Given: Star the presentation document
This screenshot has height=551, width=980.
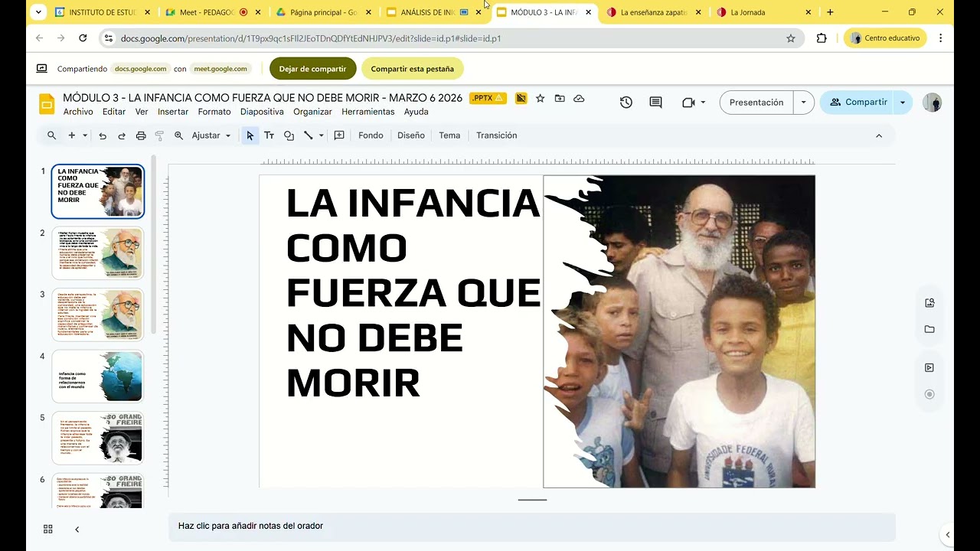Looking at the screenshot, I should (x=540, y=98).
